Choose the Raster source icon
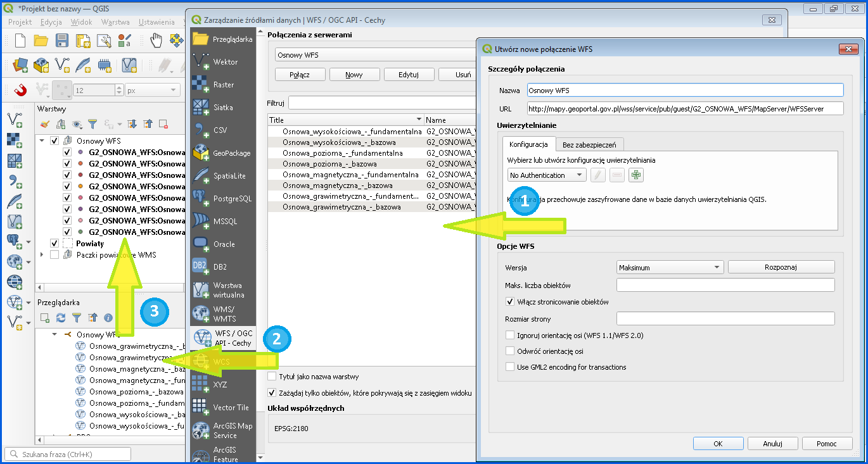Image resolution: width=868 pixels, height=464 pixels. pos(201,84)
